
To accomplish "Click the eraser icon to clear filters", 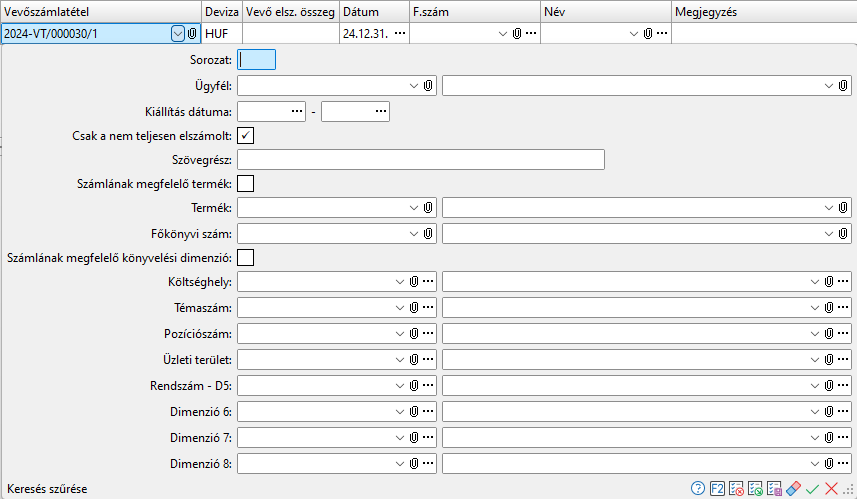I will pyautogui.click(x=793, y=488).
